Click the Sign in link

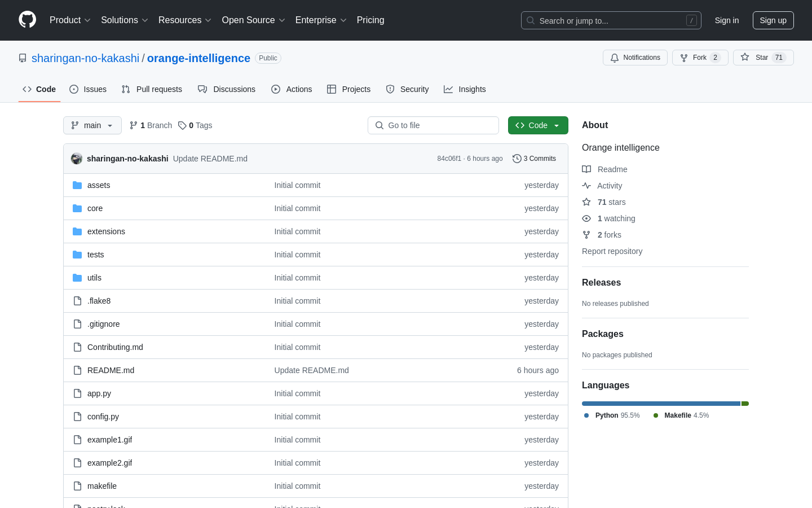point(727,20)
